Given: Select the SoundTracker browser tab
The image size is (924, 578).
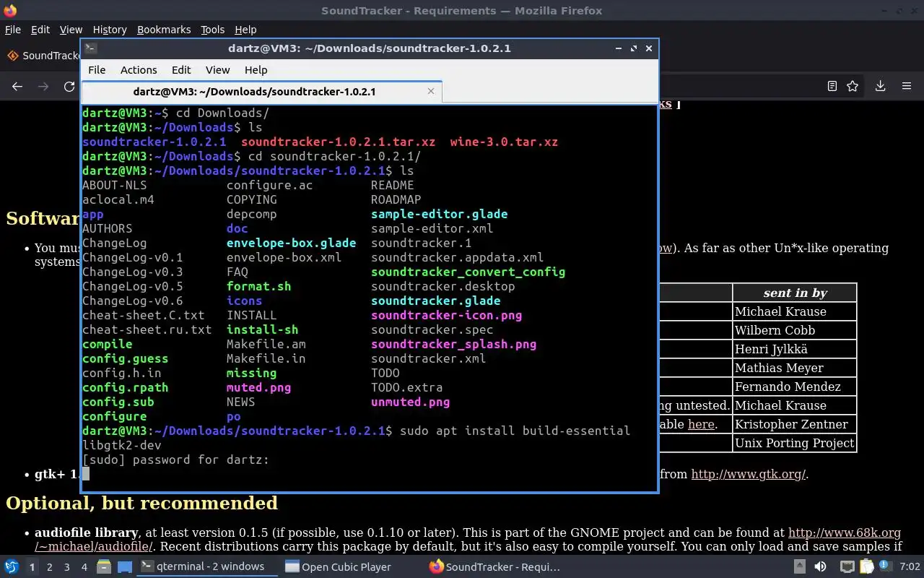Looking at the screenshot, I should click(x=43, y=56).
